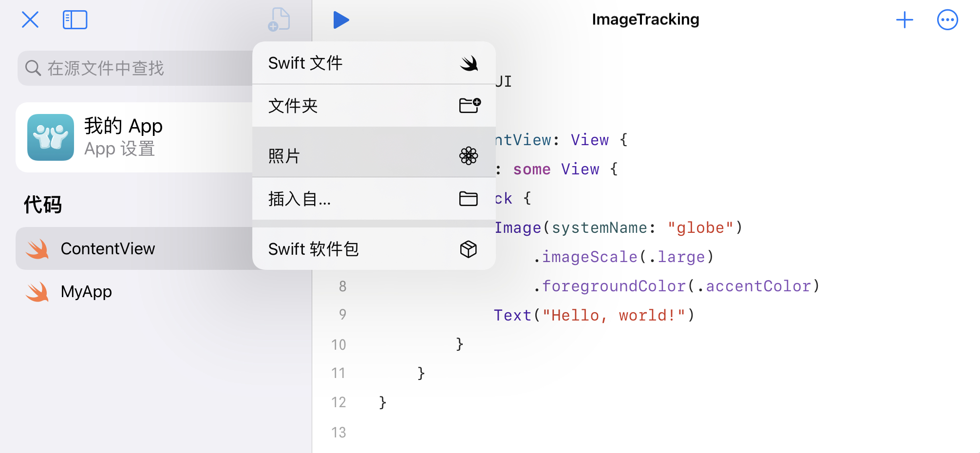Tap the plus button near ImageTracking title
The height and width of the screenshot is (453, 980).
pos(905,19)
